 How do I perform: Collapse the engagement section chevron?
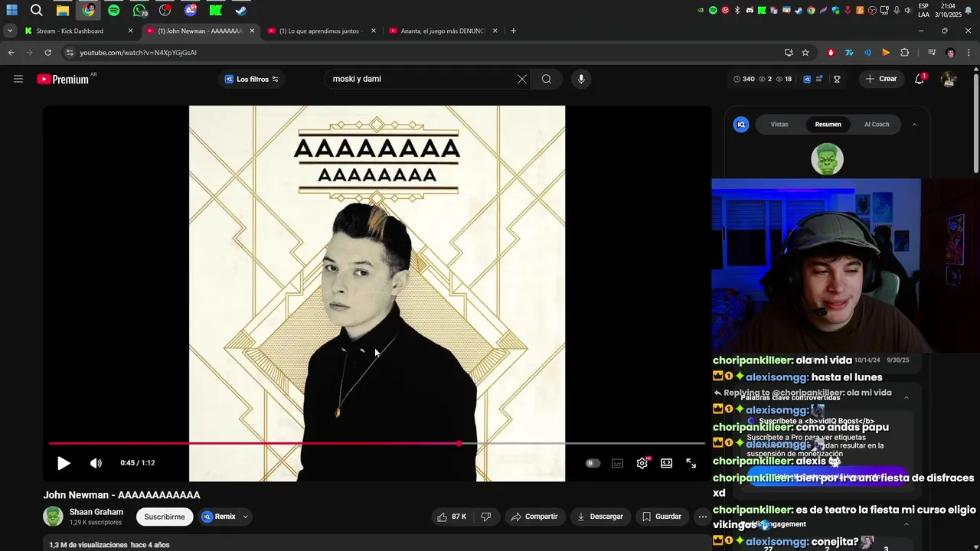tap(906, 524)
